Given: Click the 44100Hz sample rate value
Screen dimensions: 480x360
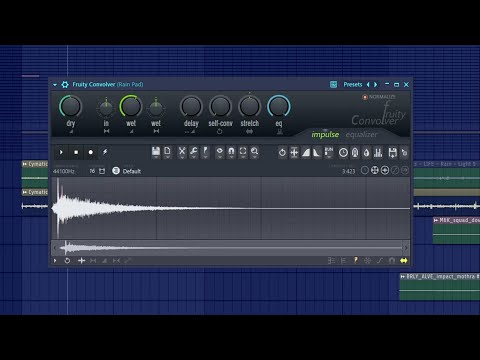Looking at the screenshot, I should tap(64, 171).
